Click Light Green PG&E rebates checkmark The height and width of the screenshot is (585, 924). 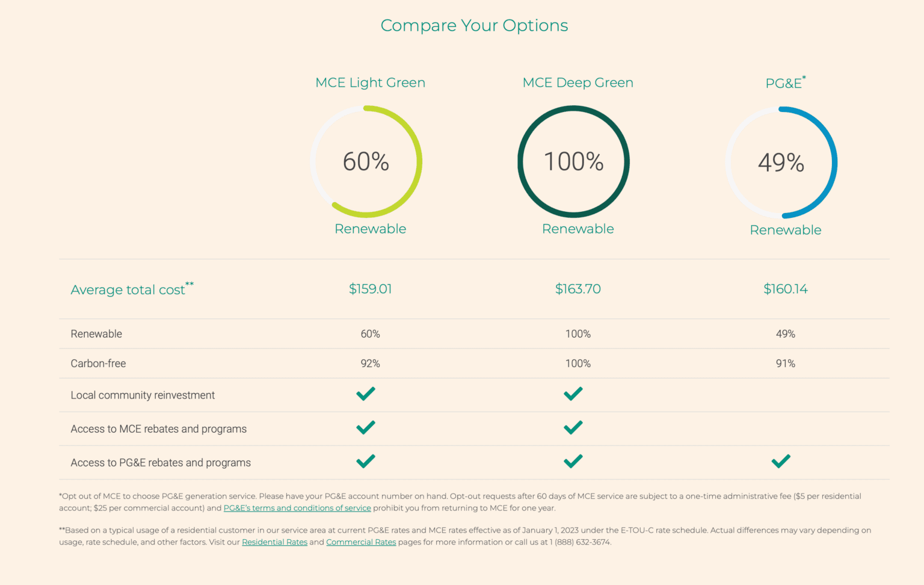point(366,461)
